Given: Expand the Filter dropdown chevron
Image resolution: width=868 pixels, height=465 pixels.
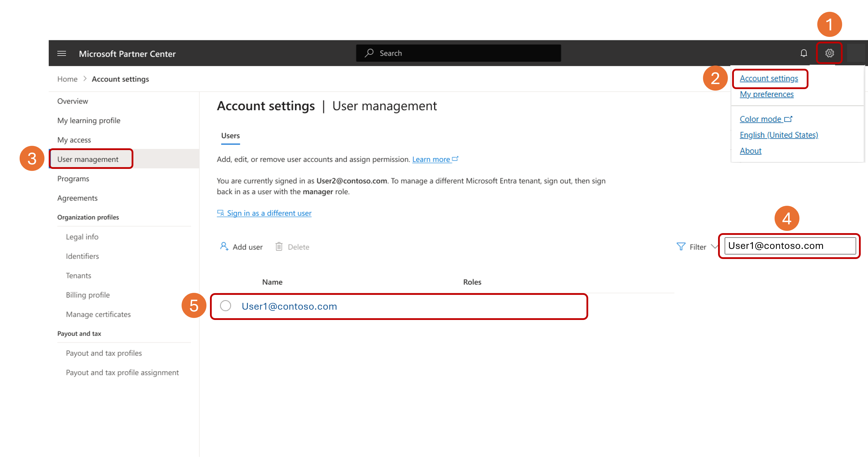Looking at the screenshot, I should (714, 247).
